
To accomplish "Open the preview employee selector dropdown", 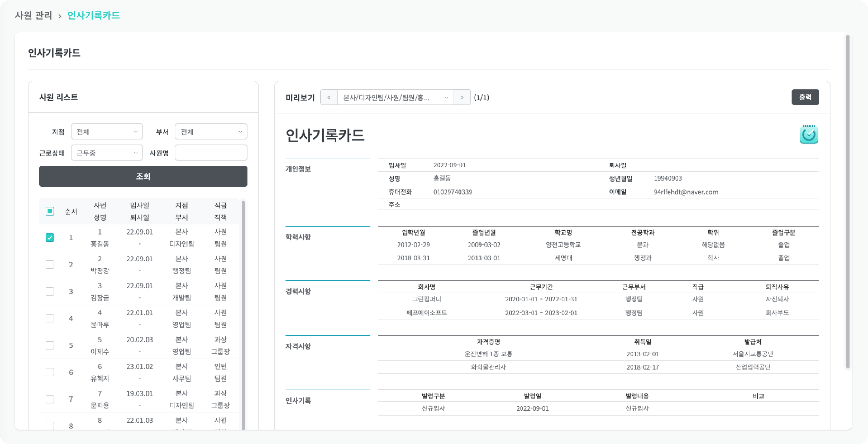I will coord(395,98).
